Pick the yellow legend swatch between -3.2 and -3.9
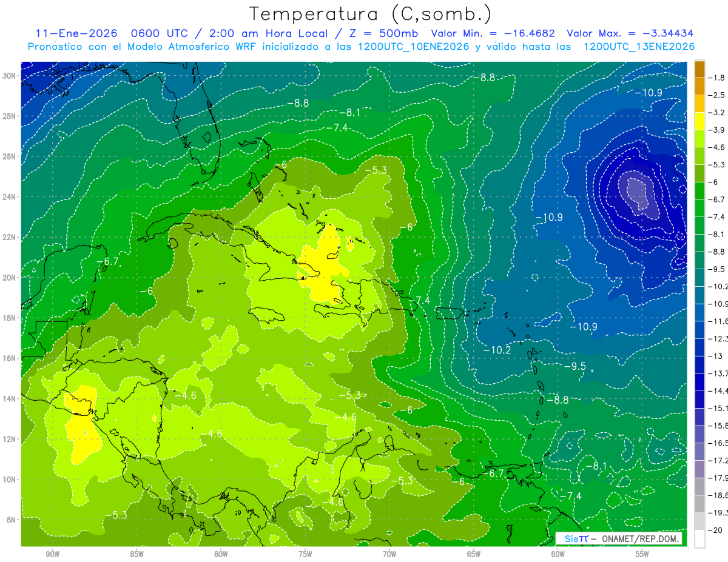 pos(699,121)
